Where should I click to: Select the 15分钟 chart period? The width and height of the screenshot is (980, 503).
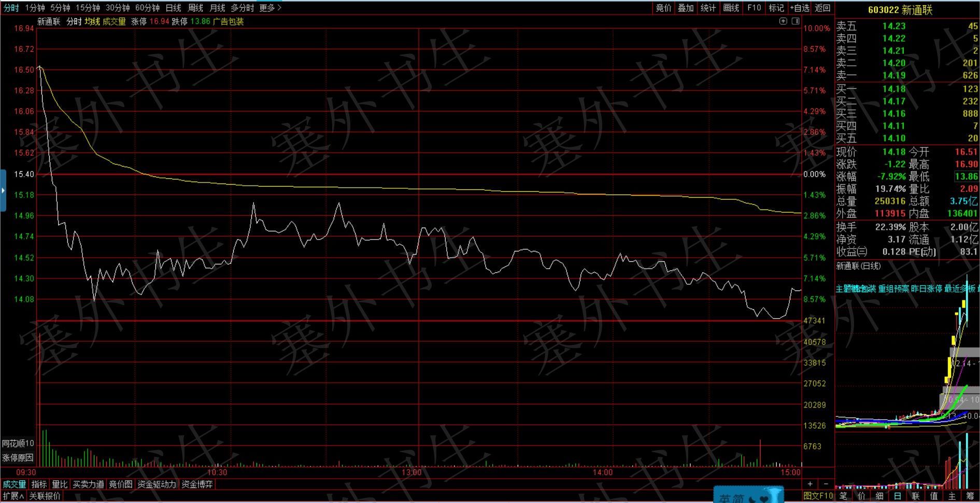click(88, 8)
